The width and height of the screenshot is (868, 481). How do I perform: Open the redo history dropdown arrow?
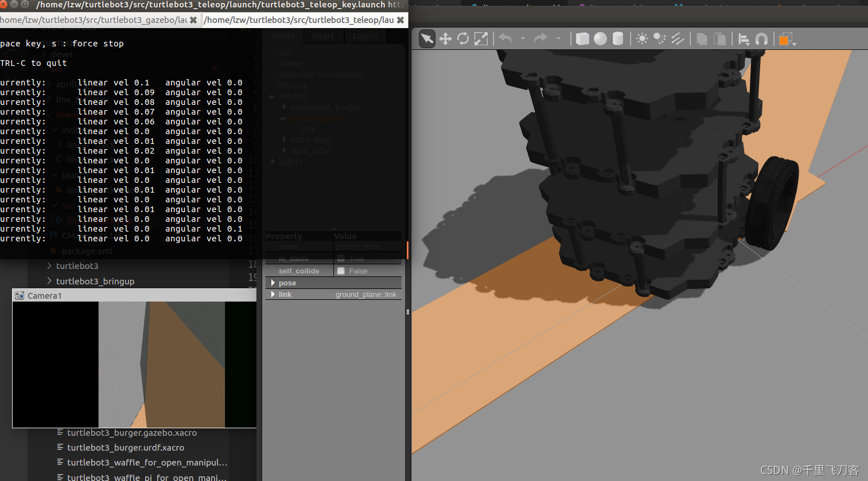558,39
